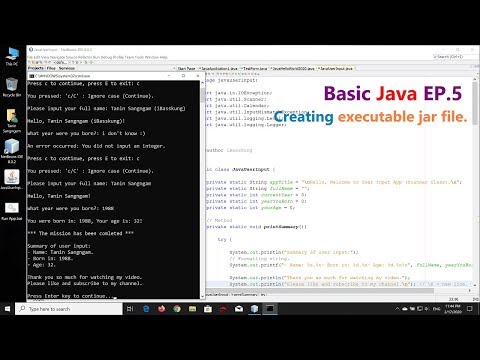Select the JavaUserInput jar file on desktop
This screenshot has width=480, height=360.
click(x=12, y=180)
